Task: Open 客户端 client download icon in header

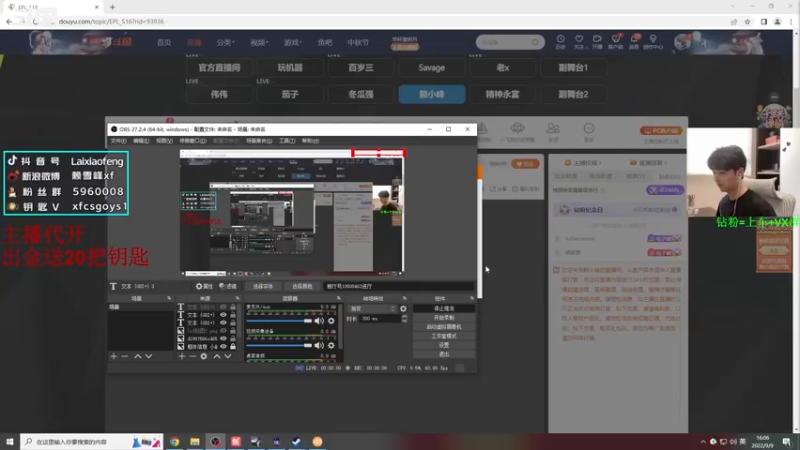Action: click(x=615, y=42)
